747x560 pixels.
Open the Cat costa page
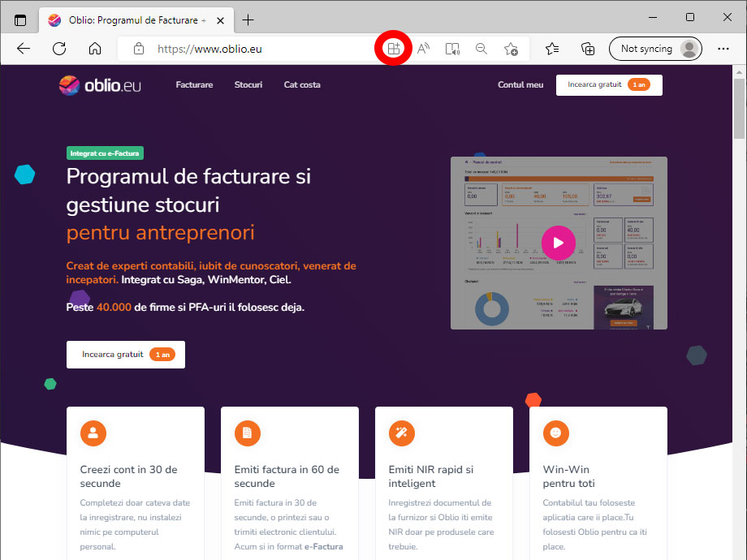[x=302, y=84]
